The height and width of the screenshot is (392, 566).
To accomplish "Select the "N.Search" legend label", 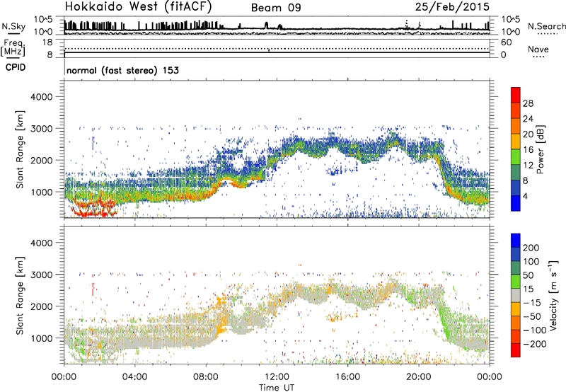I will click(546, 26).
